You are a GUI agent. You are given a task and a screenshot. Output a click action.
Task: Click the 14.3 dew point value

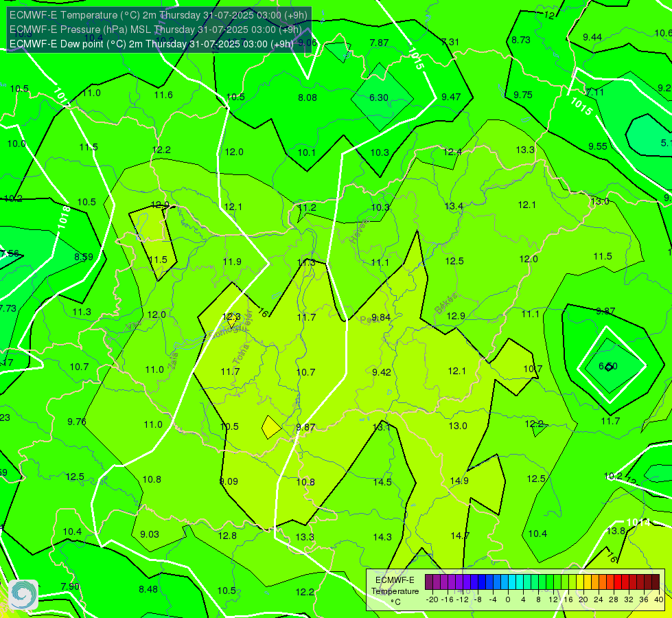pos(382,537)
